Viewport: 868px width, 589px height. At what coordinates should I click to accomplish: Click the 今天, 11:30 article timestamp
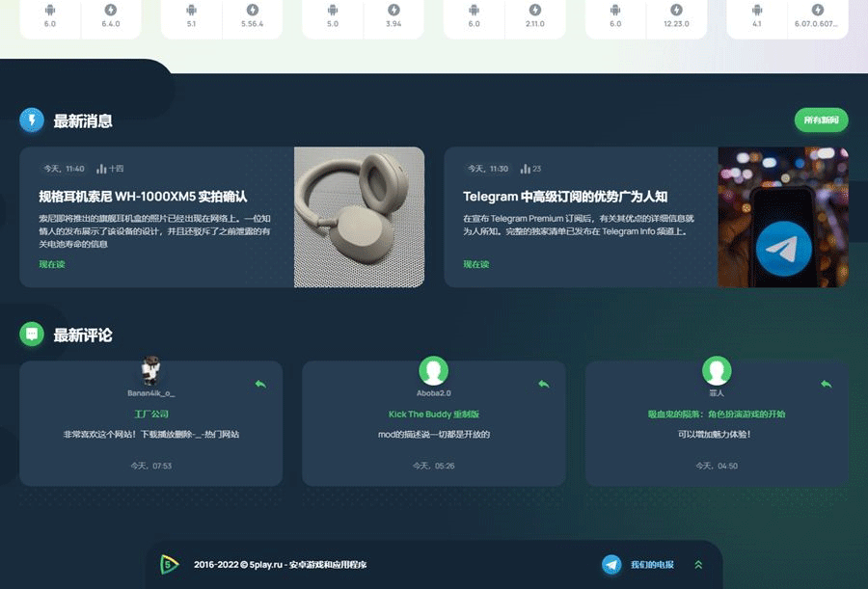click(x=488, y=169)
